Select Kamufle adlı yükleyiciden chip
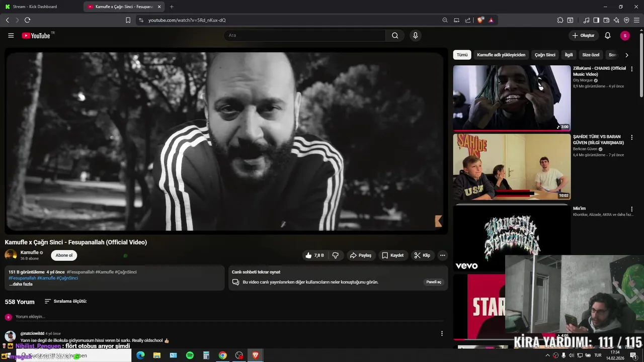Screen dimensions: 644x362 coord(501,55)
